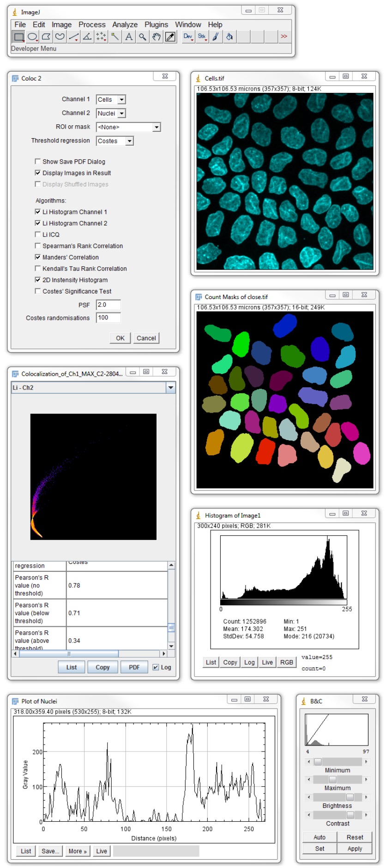Click the Plot of Nuclei window icon
The height and width of the screenshot is (868, 386).
coord(15,701)
